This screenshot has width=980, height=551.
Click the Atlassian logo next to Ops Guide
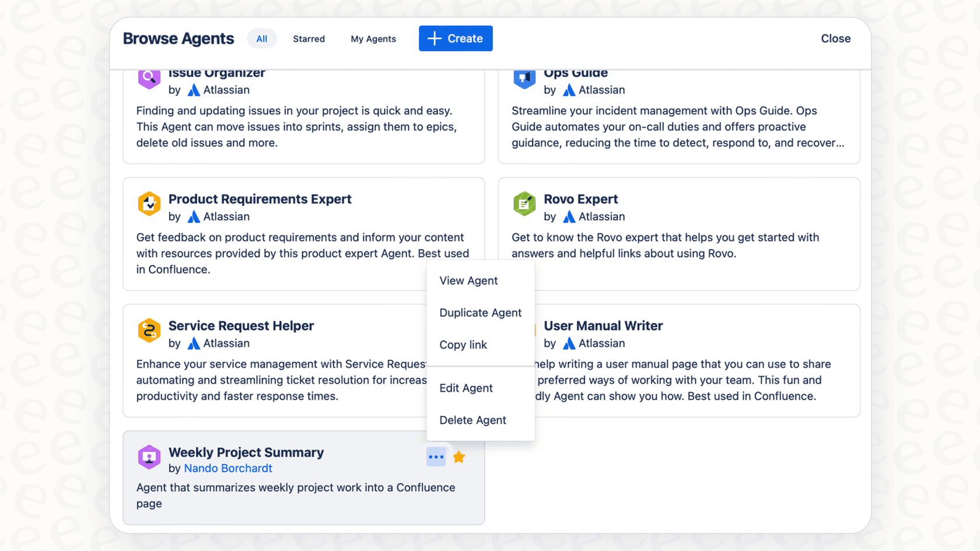569,90
